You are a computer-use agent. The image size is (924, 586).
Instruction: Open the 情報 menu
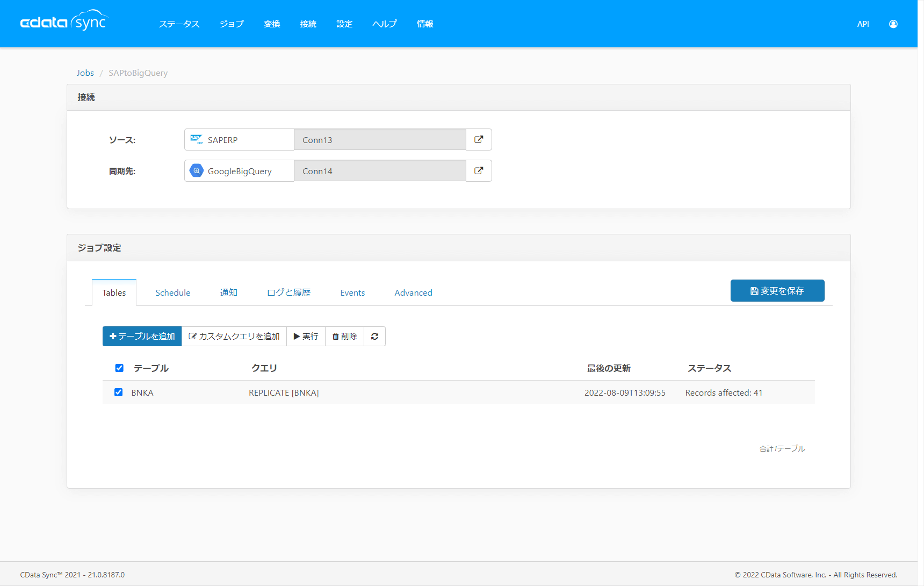point(425,24)
